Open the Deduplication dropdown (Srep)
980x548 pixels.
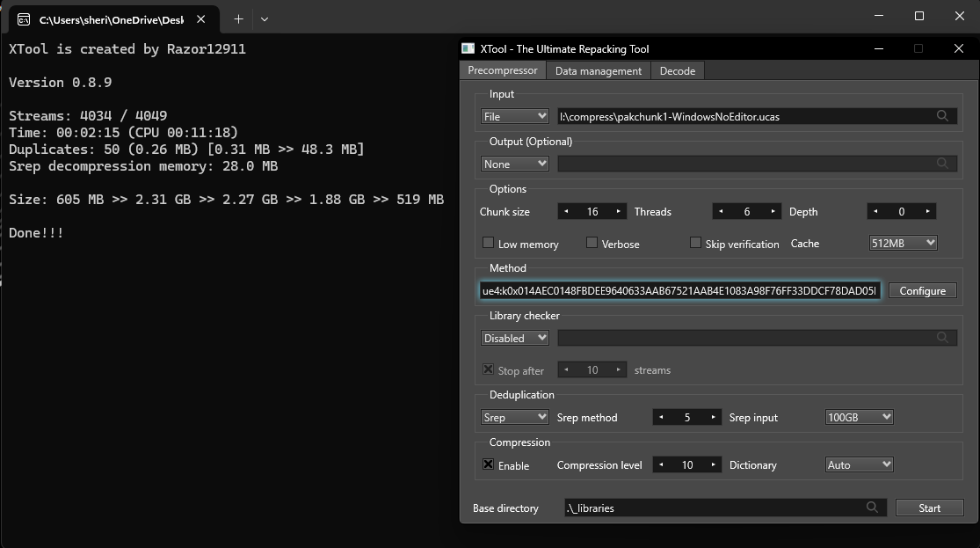(515, 417)
